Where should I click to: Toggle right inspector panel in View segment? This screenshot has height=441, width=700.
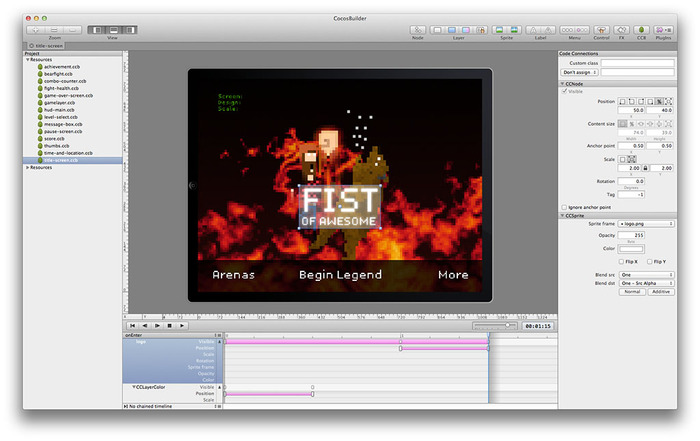coord(129,30)
